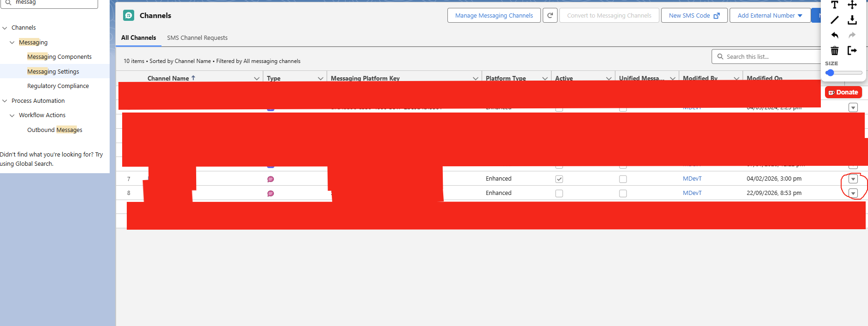
Task: Click the Donate button
Action: (843, 92)
